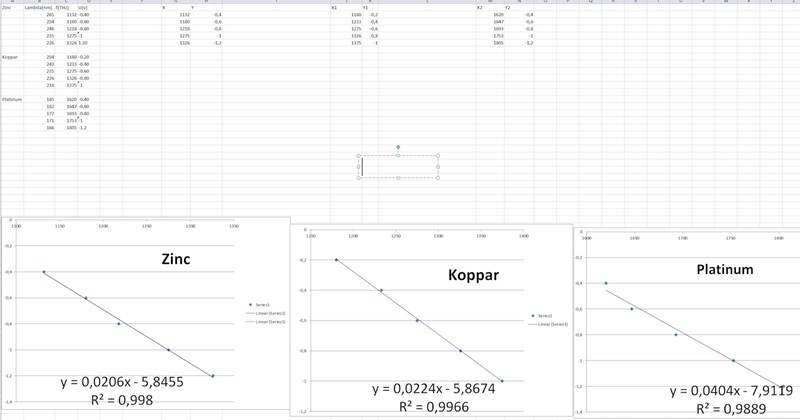Select the Y2 header cell
Image resolution: width=800 pixels, height=420 pixels.
point(507,9)
